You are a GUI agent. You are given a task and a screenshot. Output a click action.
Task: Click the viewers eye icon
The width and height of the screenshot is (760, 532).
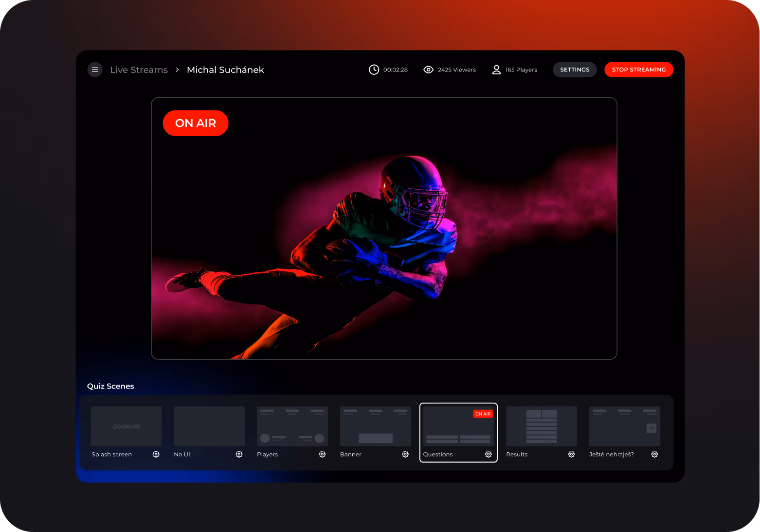click(x=428, y=70)
